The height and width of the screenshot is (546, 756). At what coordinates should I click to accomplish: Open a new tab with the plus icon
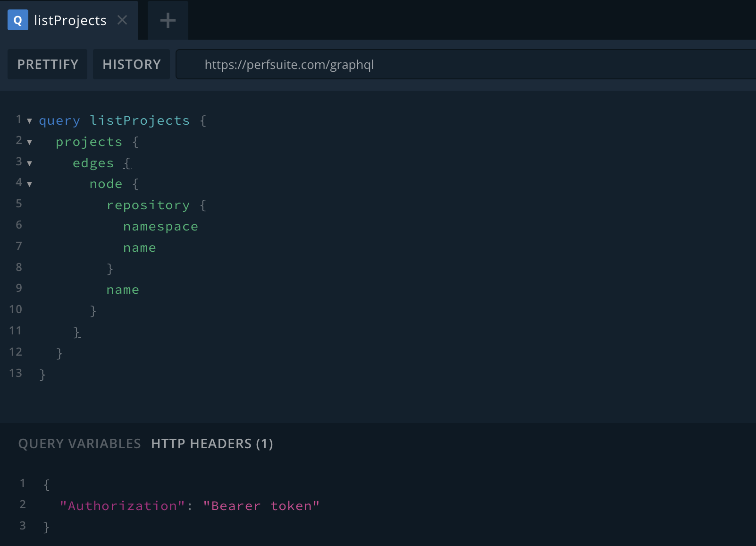pos(168,20)
